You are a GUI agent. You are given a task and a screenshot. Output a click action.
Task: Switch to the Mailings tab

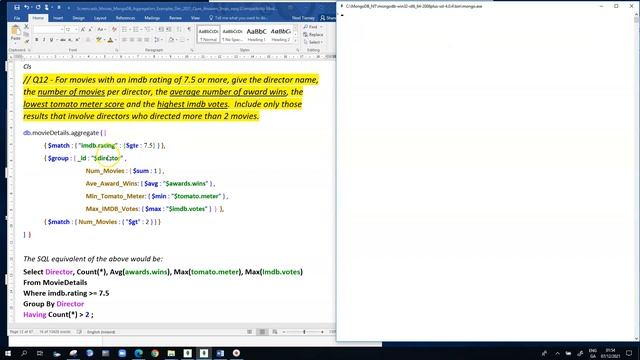(x=152, y=18)
